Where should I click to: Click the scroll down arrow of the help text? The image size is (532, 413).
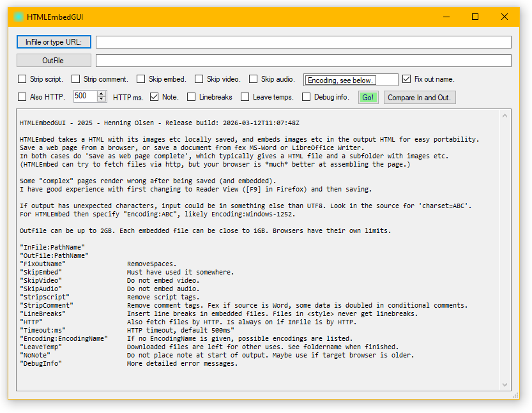(505, 385)
